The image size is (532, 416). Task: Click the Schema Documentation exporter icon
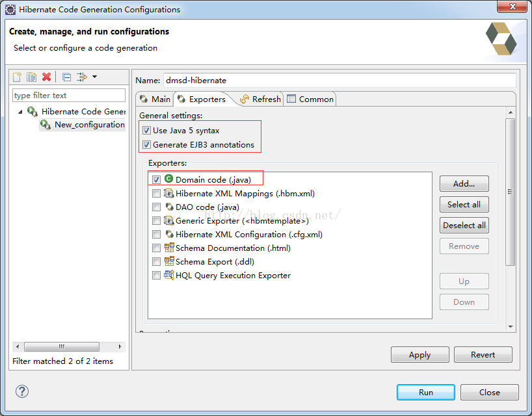pyautogui.click(x=169, y=248)
